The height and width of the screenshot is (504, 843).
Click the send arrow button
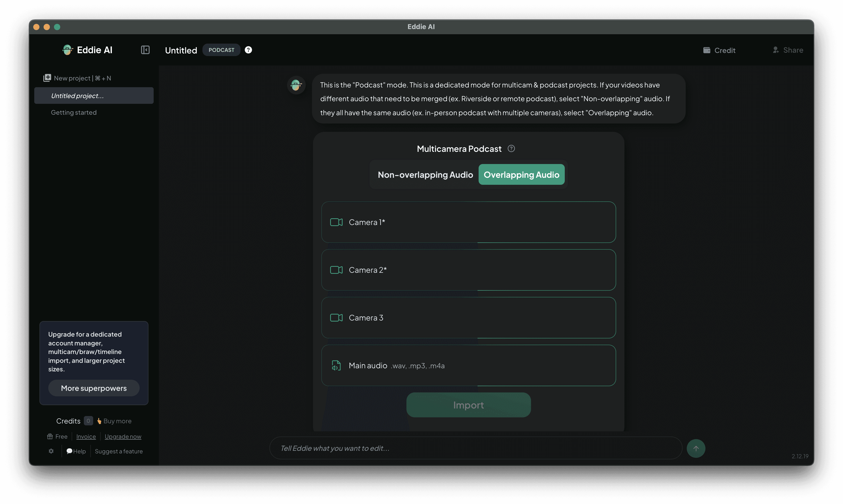click(x=696, y=448)
